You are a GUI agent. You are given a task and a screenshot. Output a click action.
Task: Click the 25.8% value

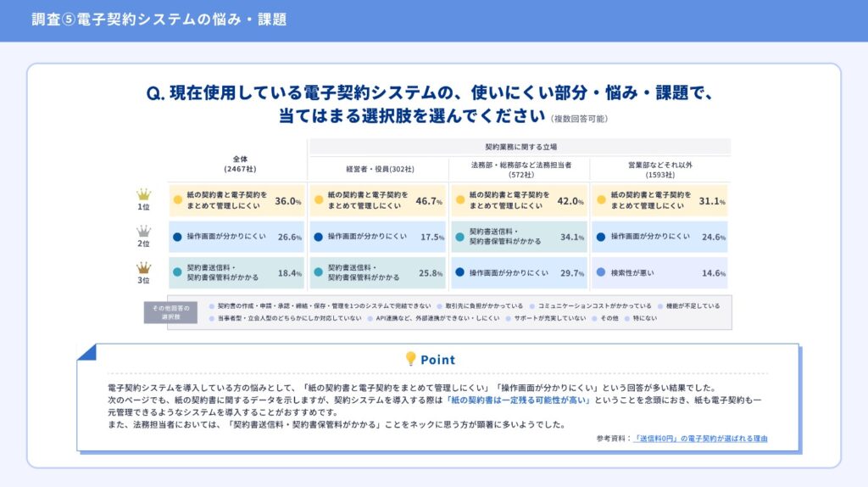431,273
